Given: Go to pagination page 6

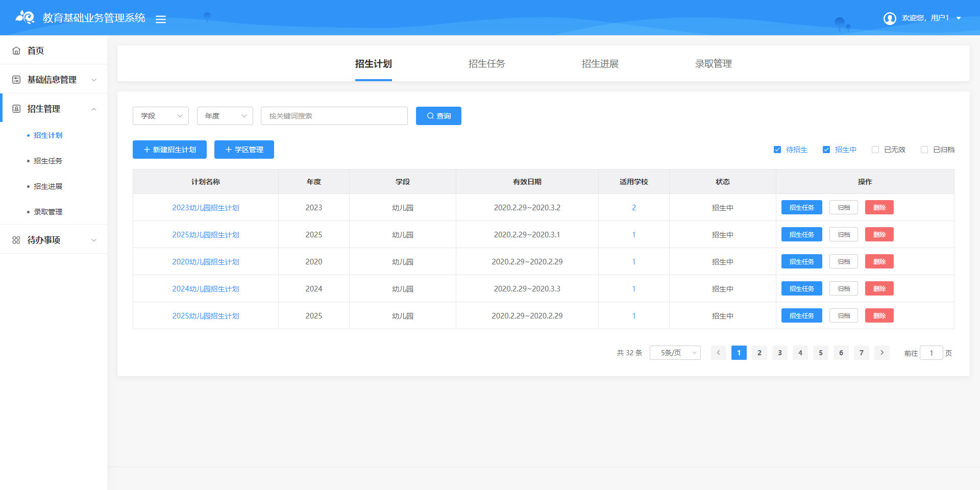Looking at the screenshot, I should click(x=841, y=353).
